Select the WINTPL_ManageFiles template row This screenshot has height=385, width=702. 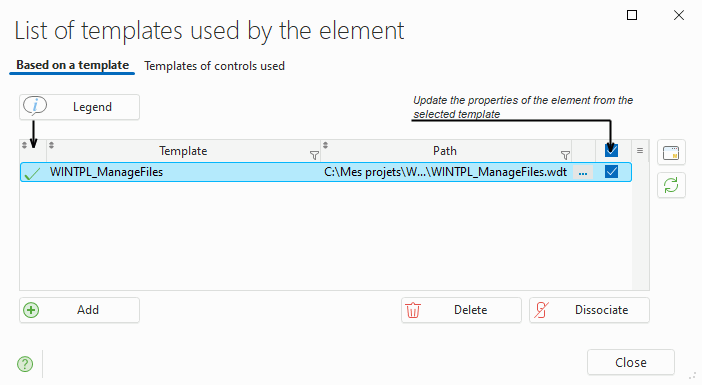point(326,172)
